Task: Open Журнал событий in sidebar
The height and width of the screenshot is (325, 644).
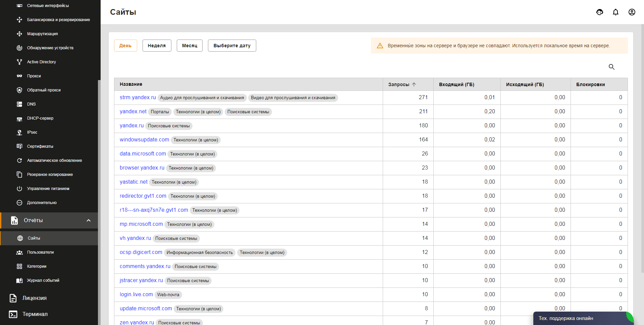Action: click(43, 280)
